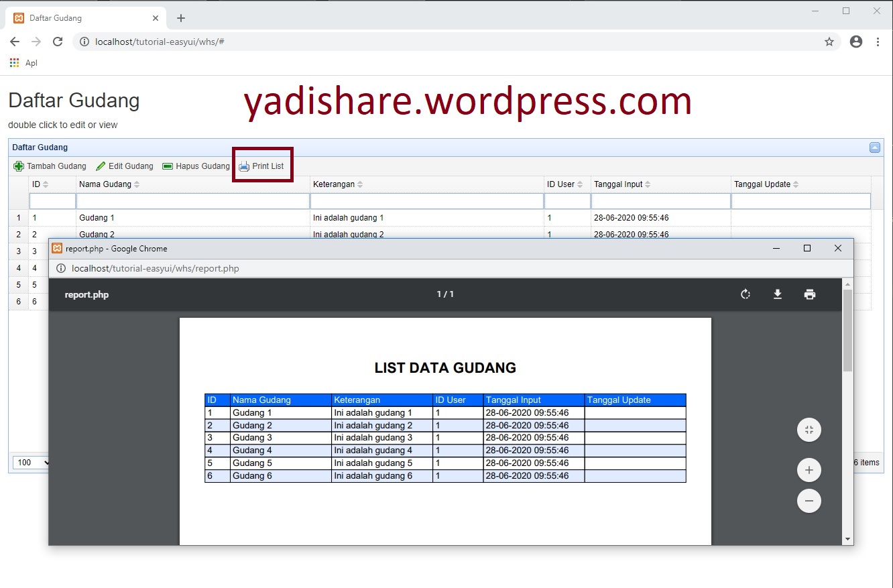The image size is (893, 588).
Task: Open the page size dropdown showing 100
Action: pos(29,463)
